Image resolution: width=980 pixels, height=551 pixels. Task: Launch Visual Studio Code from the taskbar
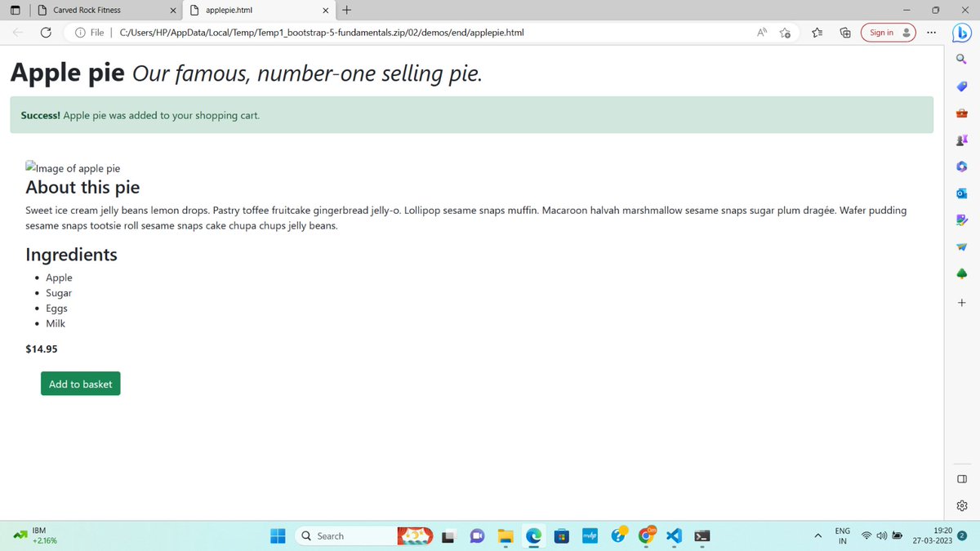point(674,536)
